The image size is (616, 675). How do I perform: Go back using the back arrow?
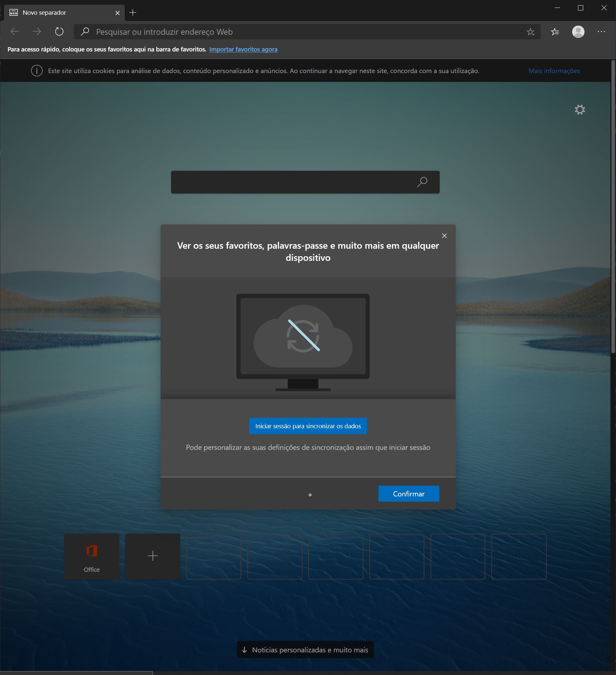[x=15, y=32]
